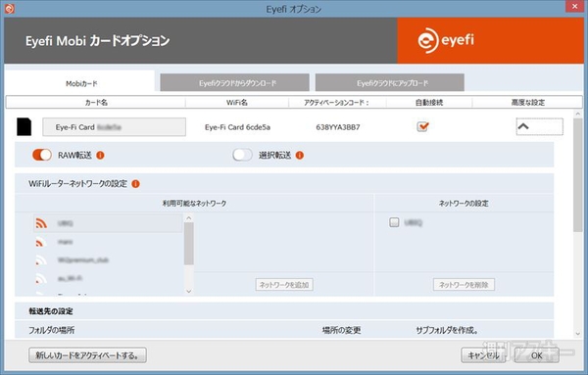Click the WiFi name Eye-Fi Card 6cde5a

coord(237,127)
